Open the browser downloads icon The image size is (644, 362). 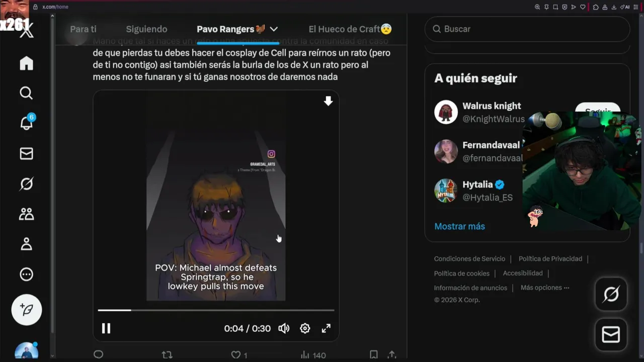pos(614,7)
